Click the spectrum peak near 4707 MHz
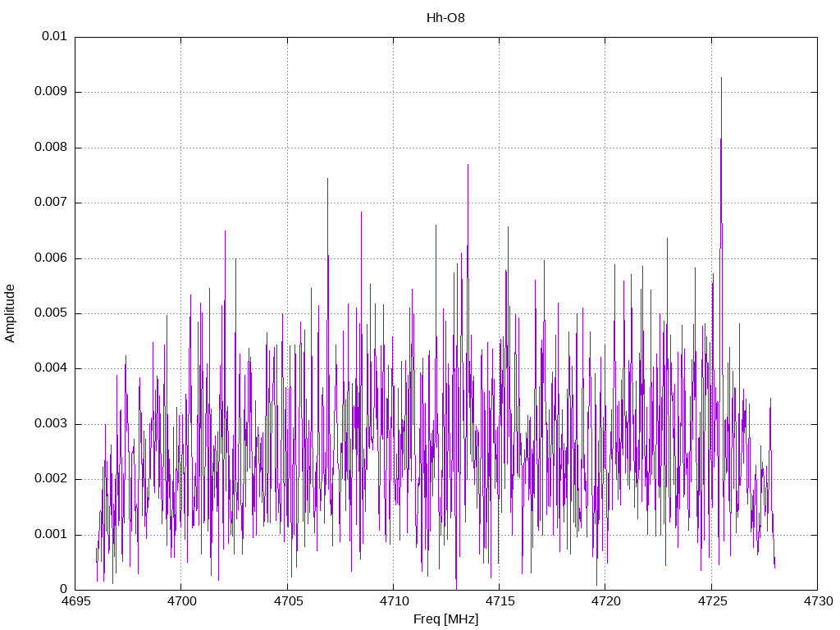 pyautogui.click(x=327, y=179)
